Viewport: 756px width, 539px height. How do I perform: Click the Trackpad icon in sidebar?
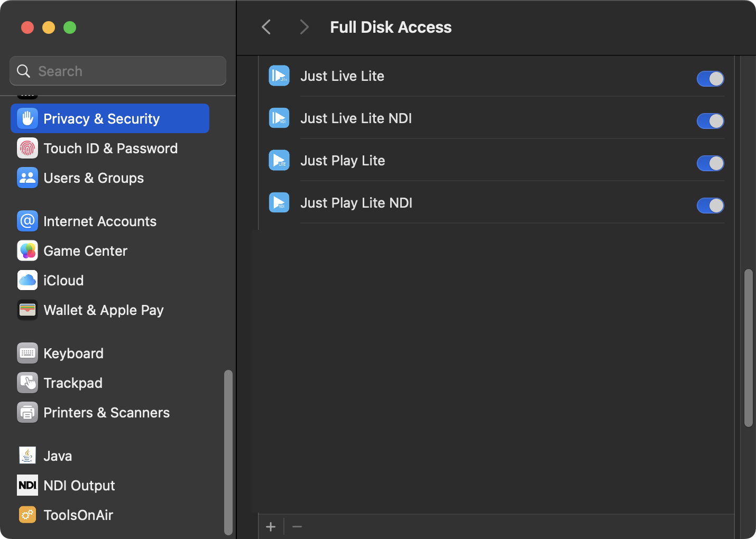(27, 383)
